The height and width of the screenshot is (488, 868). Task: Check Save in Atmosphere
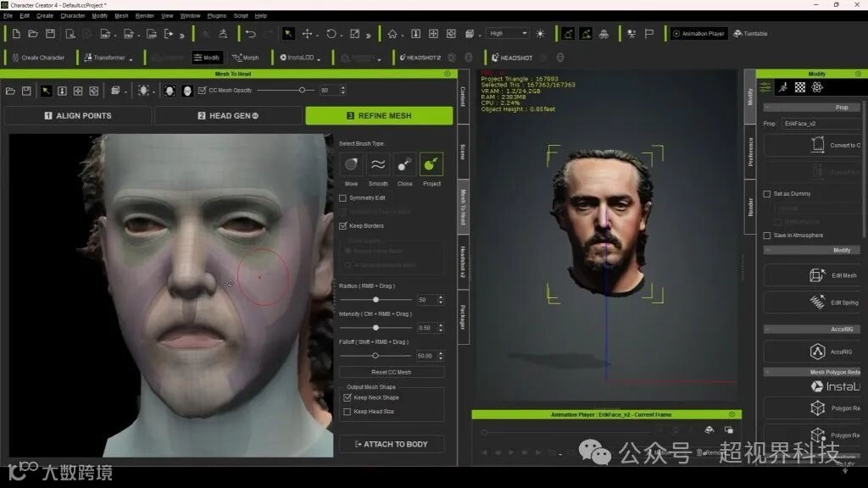click(x=766, y=236)
